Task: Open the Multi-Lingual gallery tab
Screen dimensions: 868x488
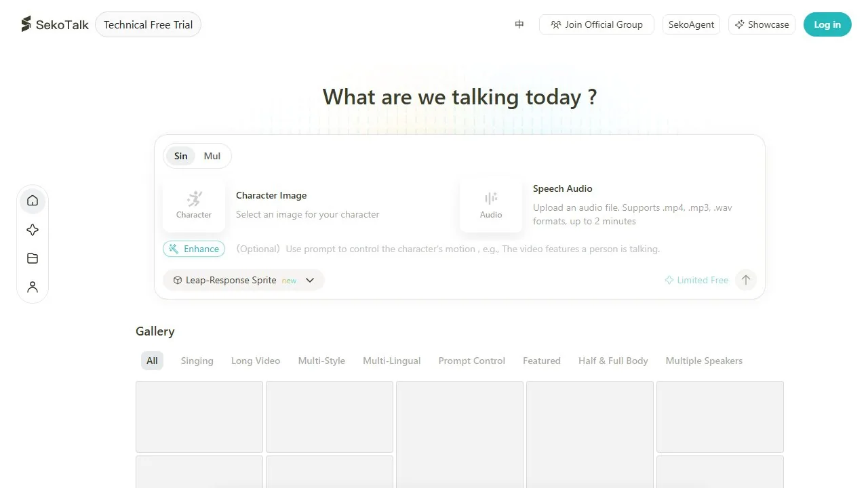Action: [392, 361]
